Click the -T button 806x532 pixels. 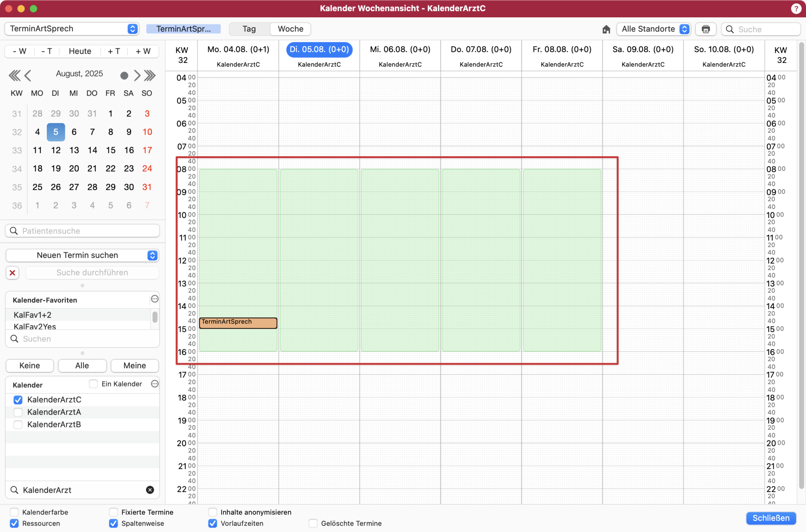click(47, 51)
